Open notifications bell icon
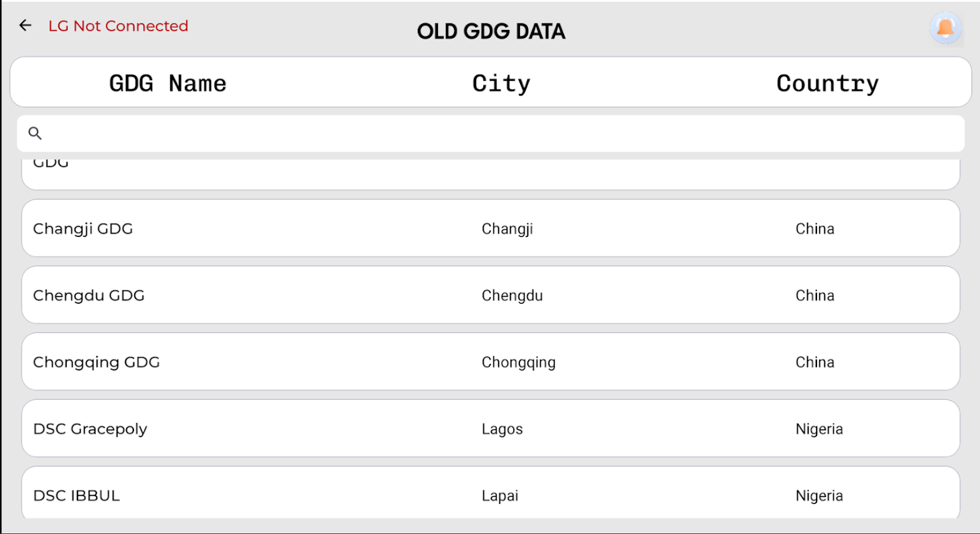This screenshot has height=534, width=980. [x=945, y=28]
